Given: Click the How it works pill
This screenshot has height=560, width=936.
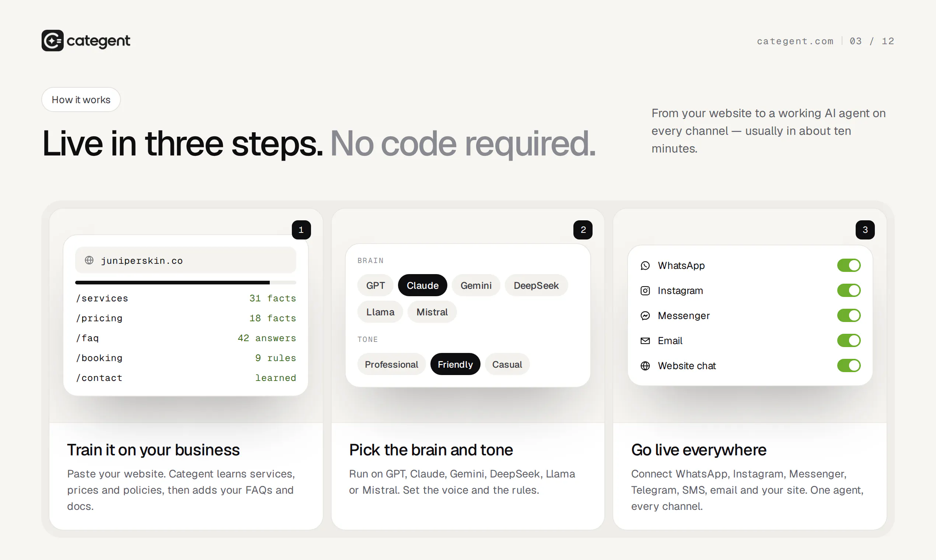Looking at the screenshot, I should coord(81,99).
